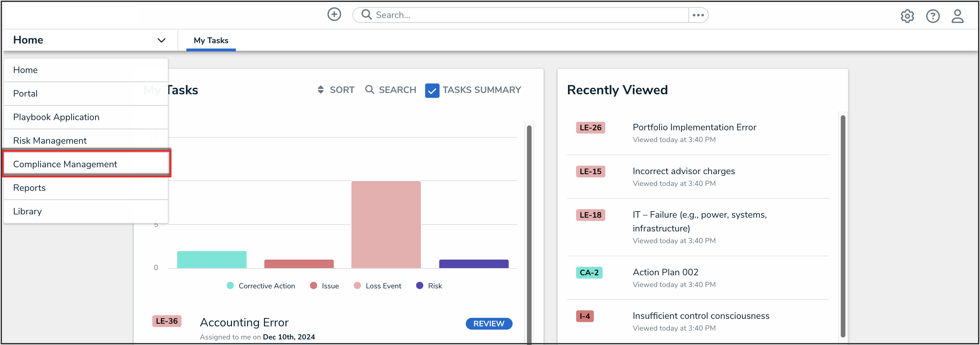Screen dimensions: 980x345
Task: Select Compliance Management from the dropdown
Action: click(x=65, y=164)
